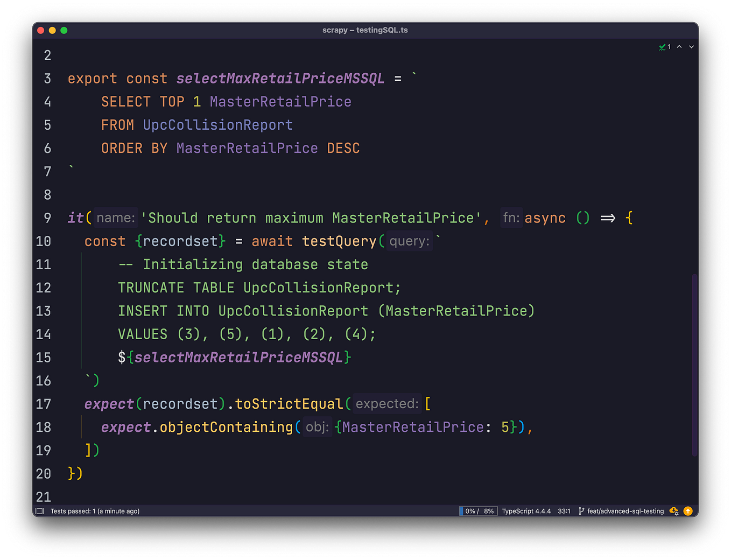Click the yellow minimize traffic light
Viewport: 731px width, 560px height.
point(52,30)
